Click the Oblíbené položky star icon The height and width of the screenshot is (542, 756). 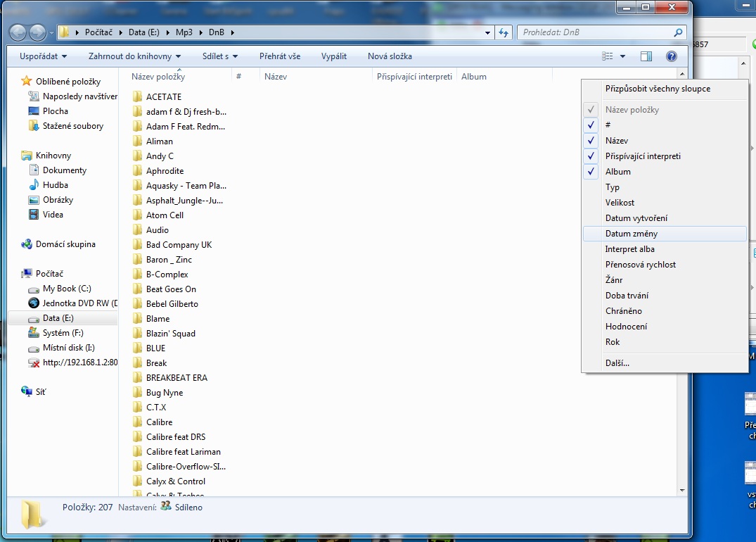tap(27, 81)
